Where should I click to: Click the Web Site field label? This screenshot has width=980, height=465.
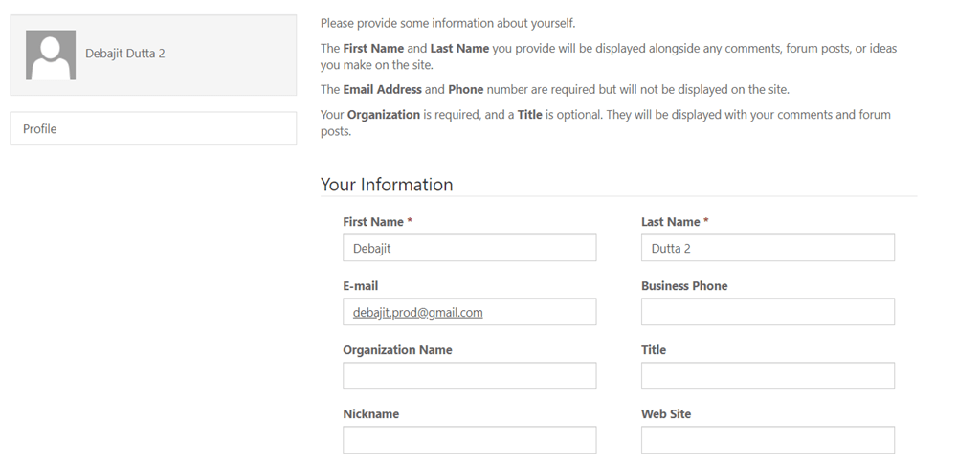(x=666, y=414)
